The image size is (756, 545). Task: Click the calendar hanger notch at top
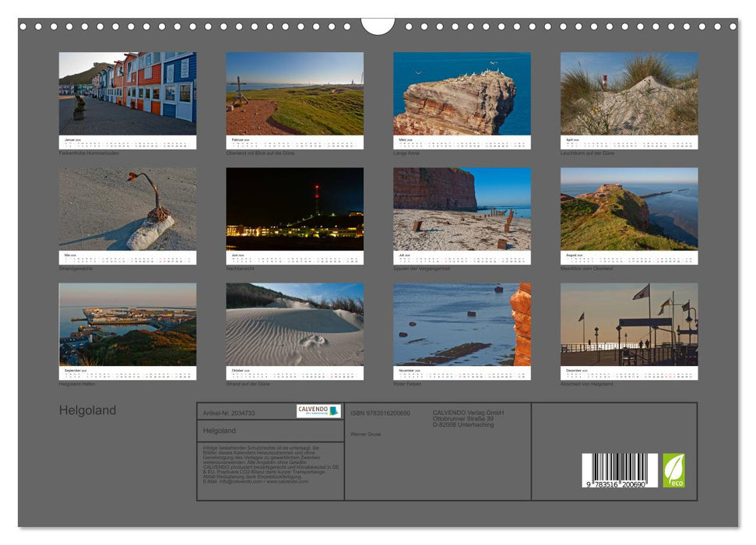[378, 27]
